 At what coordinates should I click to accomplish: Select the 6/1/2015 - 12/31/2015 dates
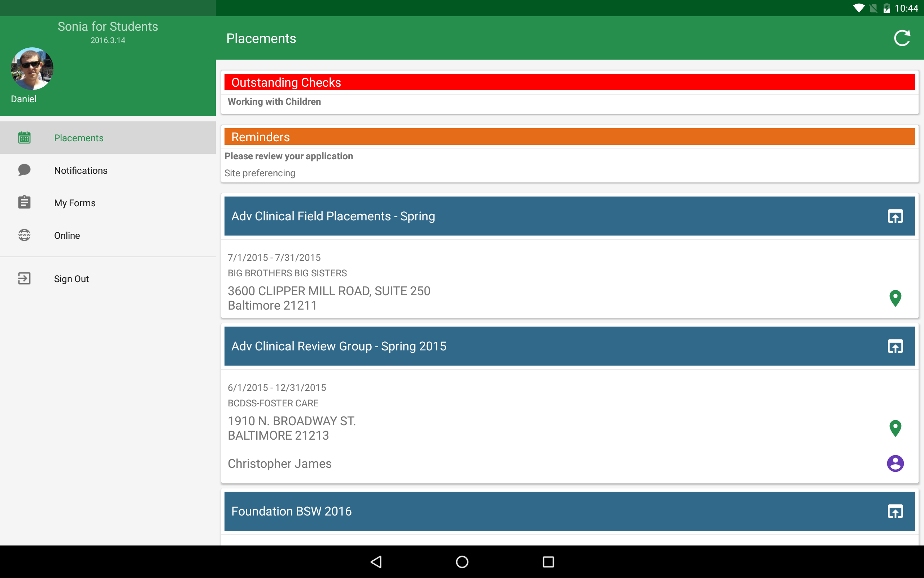(277, 388)
